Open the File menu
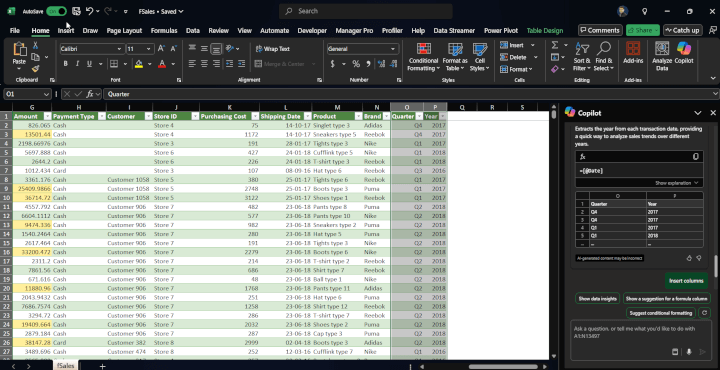This screenshot has width=720, height=370. 15,31
